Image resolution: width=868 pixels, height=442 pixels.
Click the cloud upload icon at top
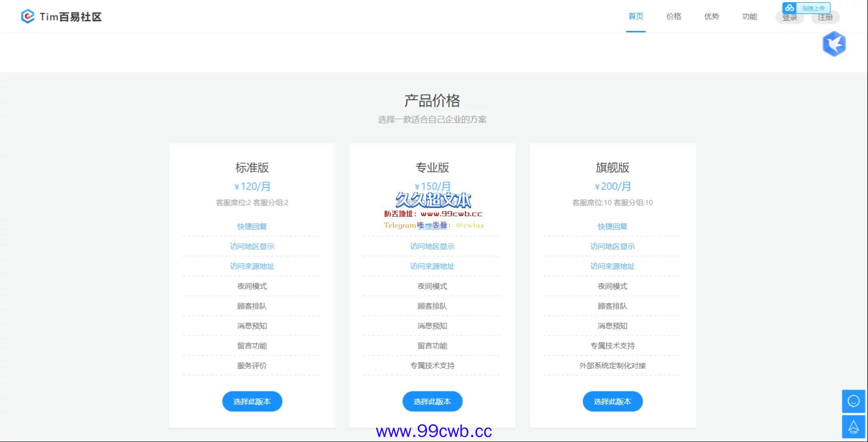coord(790,8)
